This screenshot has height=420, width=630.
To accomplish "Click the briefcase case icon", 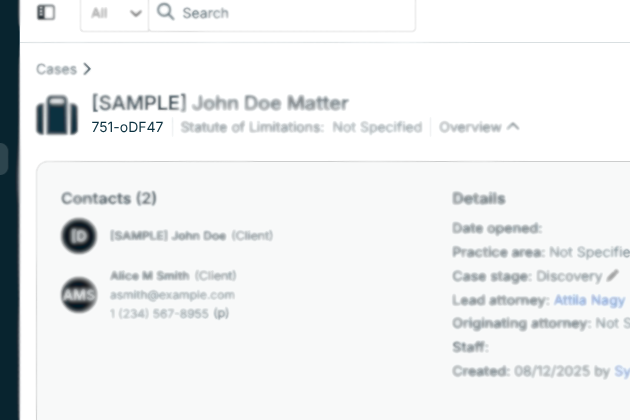I will click(57, 115).
